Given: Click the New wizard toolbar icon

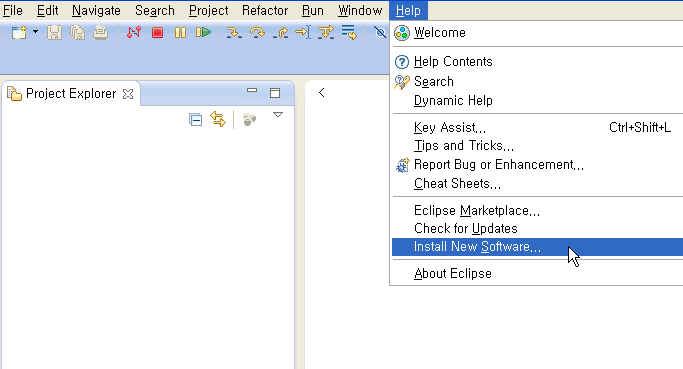Looking at the screenshot, I should 19,33.
